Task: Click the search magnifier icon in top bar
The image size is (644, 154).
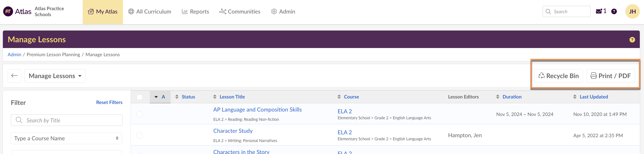Action: (x=548, y=12)
